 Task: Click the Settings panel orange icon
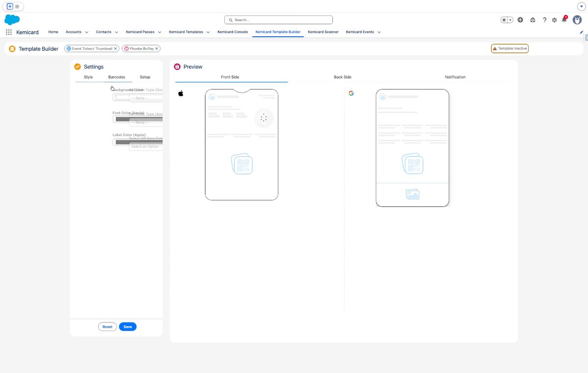point(77,67)
